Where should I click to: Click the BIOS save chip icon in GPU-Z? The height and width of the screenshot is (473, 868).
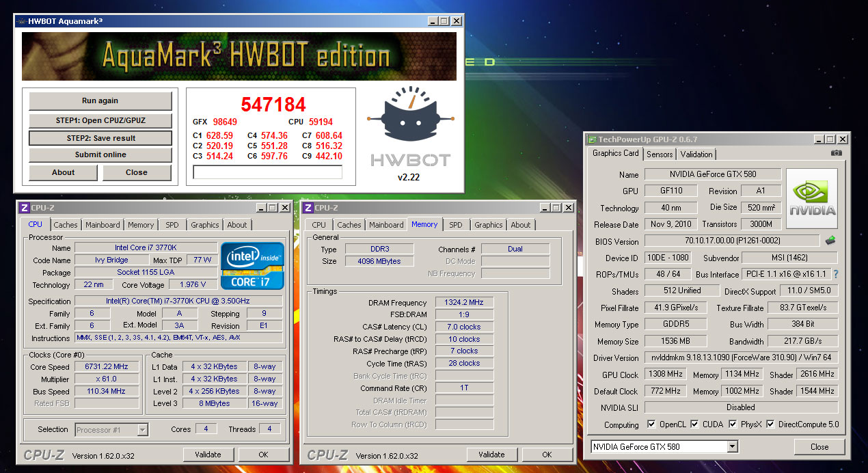(x=830, y=240)
